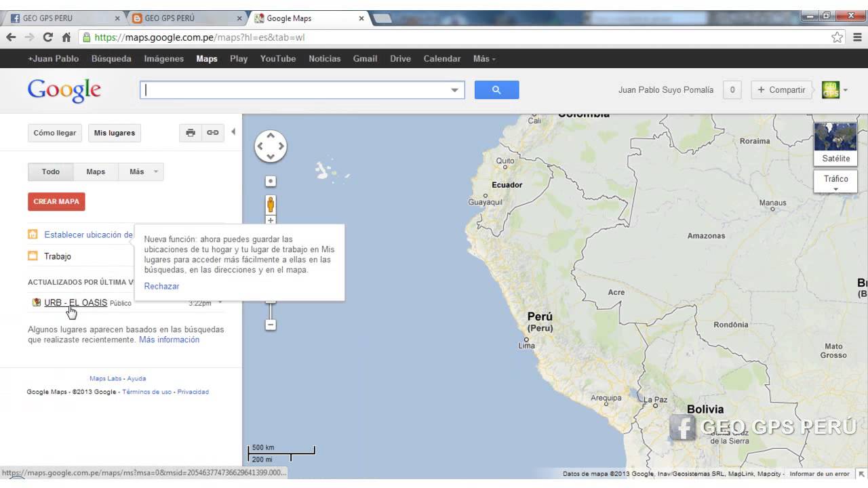Open the Ayuda link
This screenshot has height=488, width=868.
136,378
